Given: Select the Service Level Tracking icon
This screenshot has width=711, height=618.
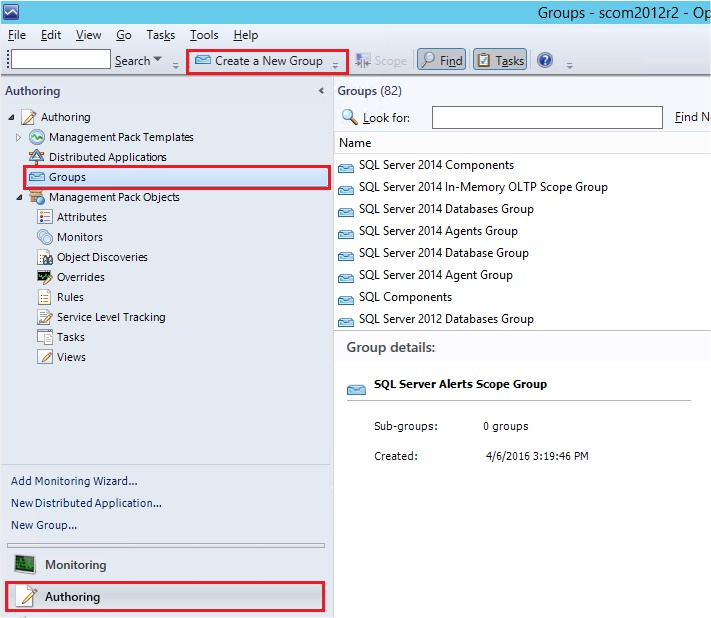Looking at the screenshot, I should 44,317.
